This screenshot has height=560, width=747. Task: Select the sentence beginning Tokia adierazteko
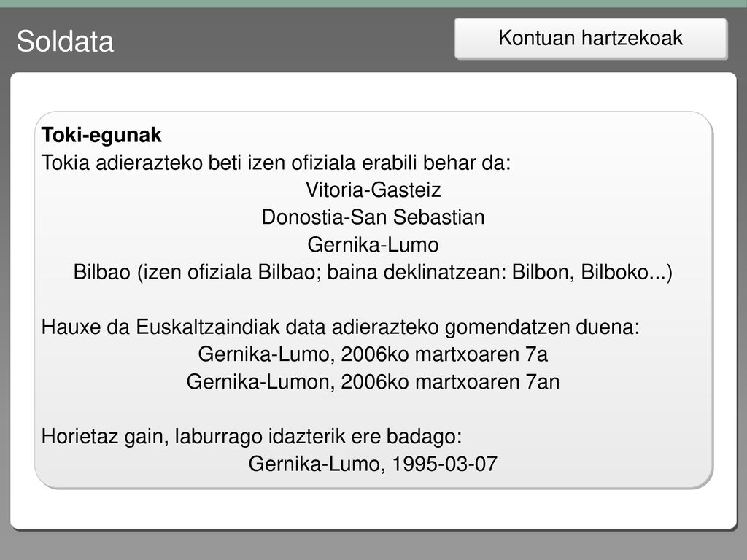pyautogui.click(x=276, y=163)
